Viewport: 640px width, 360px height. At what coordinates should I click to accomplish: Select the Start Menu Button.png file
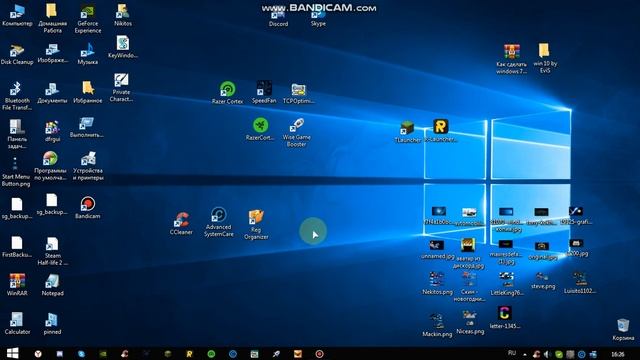pyautogui.click(x=16, y=172)
